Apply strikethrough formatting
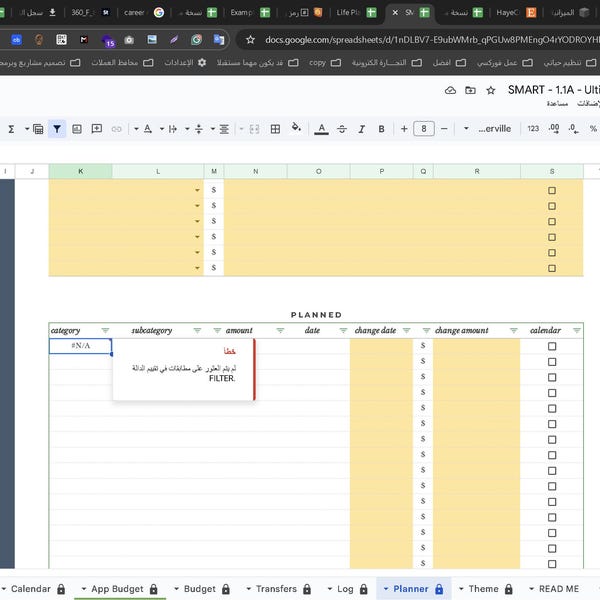The height and width of the screenshot is (600, 600). pos(342,129)
